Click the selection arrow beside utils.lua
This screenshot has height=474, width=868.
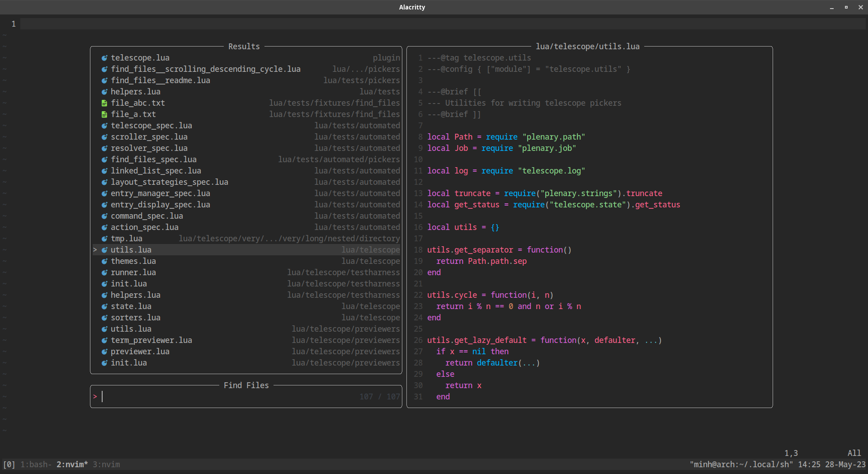click(x=94, y=249)
